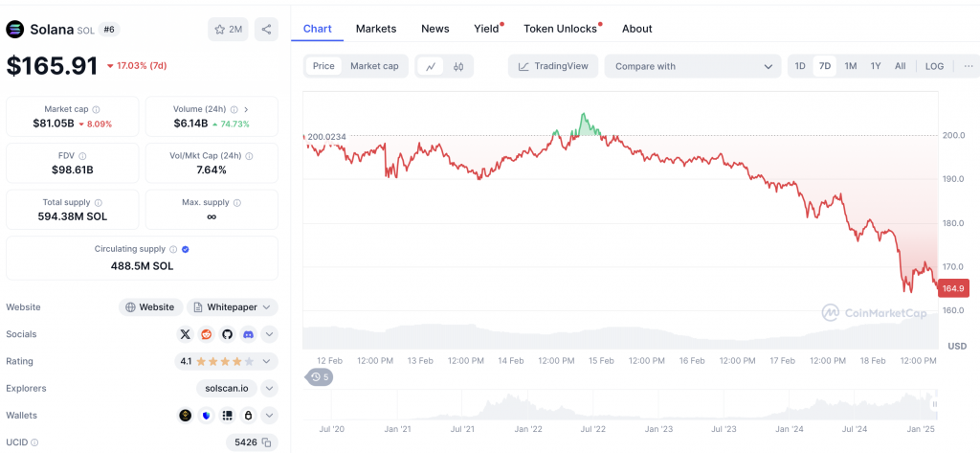The height and width of the screenshot is (453, 980).
Task: Expand the Explorers list chevron
Action: (x=269, y=389)
